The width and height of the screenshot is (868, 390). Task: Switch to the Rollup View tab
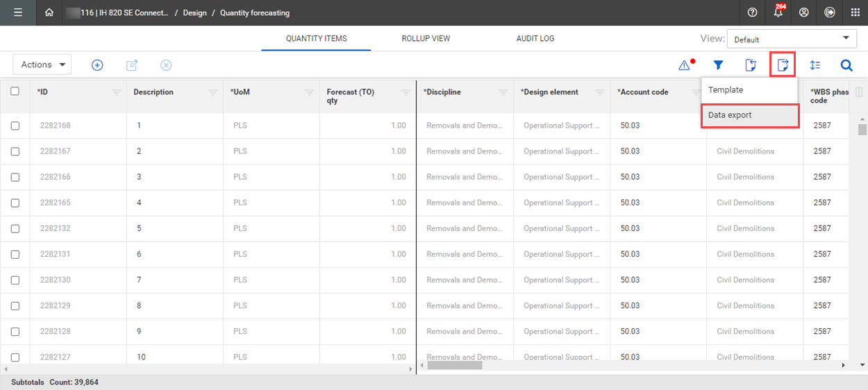pos(426,38)
